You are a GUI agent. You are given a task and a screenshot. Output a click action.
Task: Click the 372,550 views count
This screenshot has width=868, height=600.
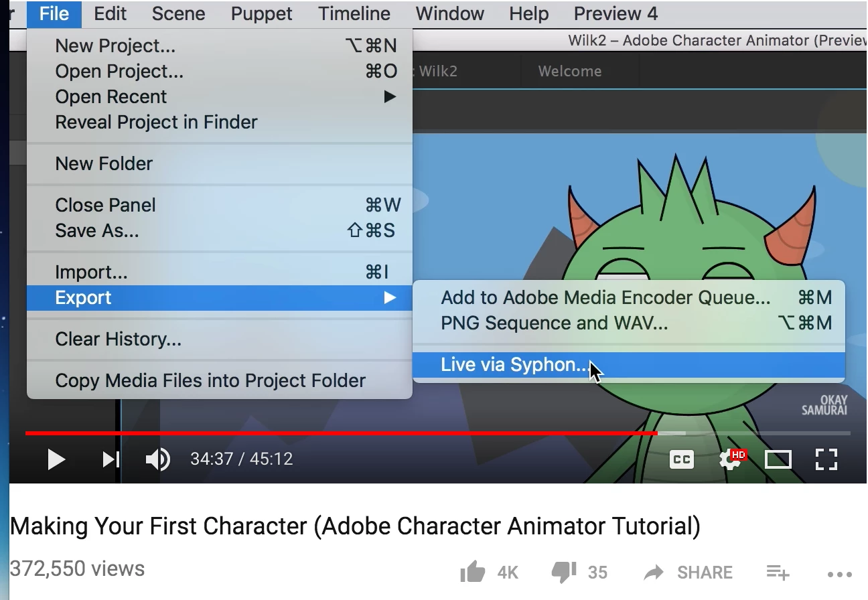pyautogui.click(x=77, y=569)
